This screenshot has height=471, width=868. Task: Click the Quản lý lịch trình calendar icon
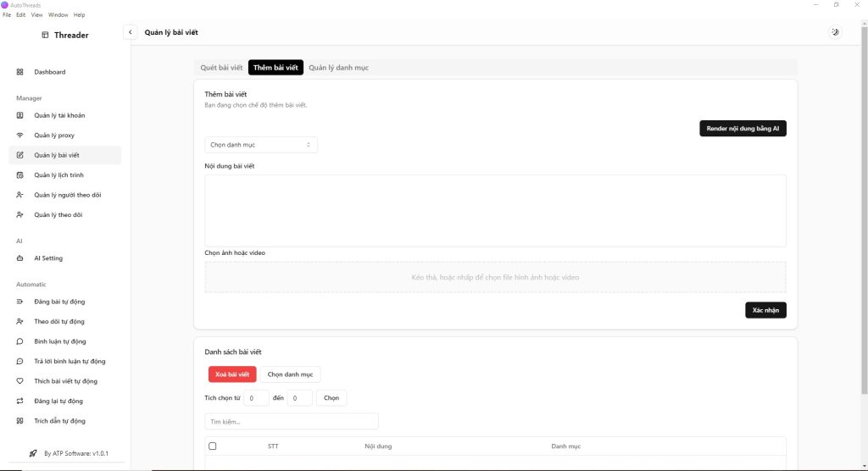[x=20, y=175]
